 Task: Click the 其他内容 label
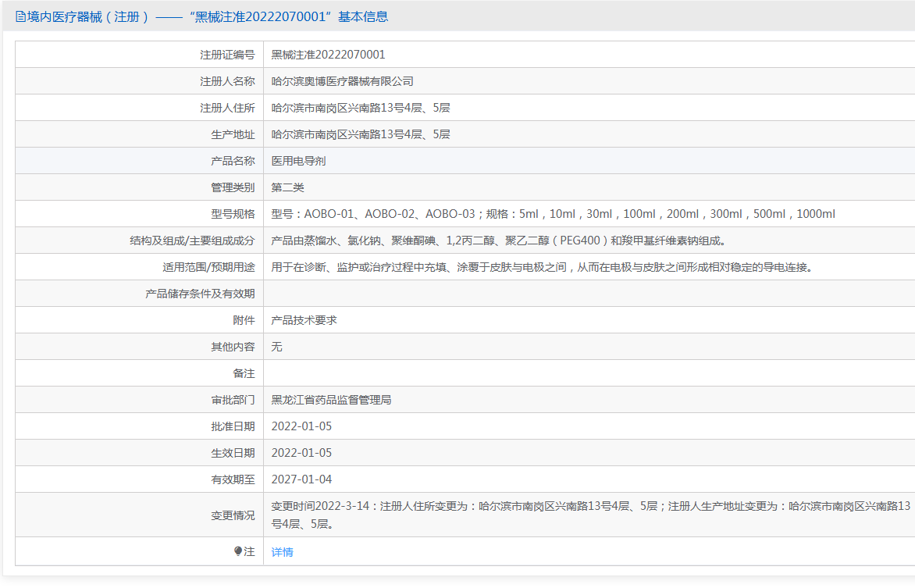tap(233, 347)
